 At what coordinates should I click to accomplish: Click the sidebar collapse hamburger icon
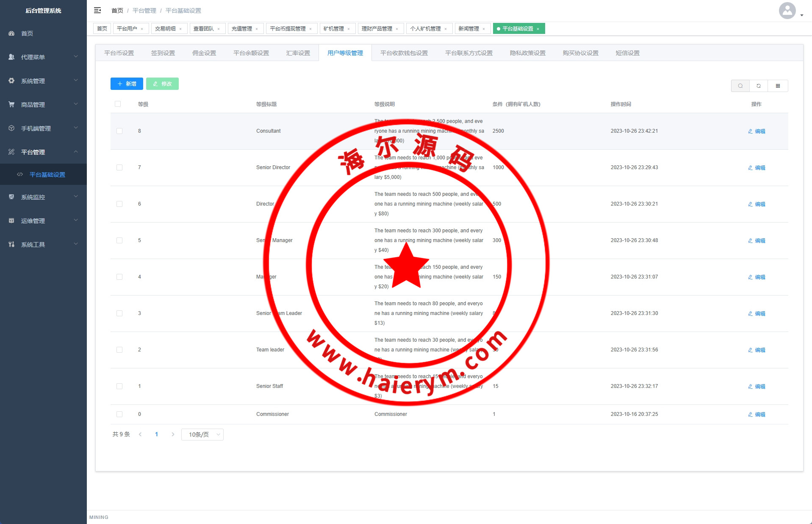[x=97, y=10]
